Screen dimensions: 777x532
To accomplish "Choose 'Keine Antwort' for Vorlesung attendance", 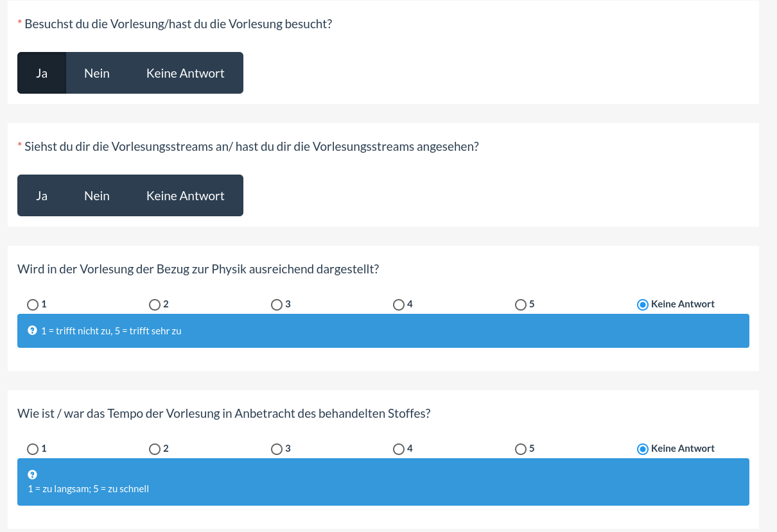I will [185, 73].
